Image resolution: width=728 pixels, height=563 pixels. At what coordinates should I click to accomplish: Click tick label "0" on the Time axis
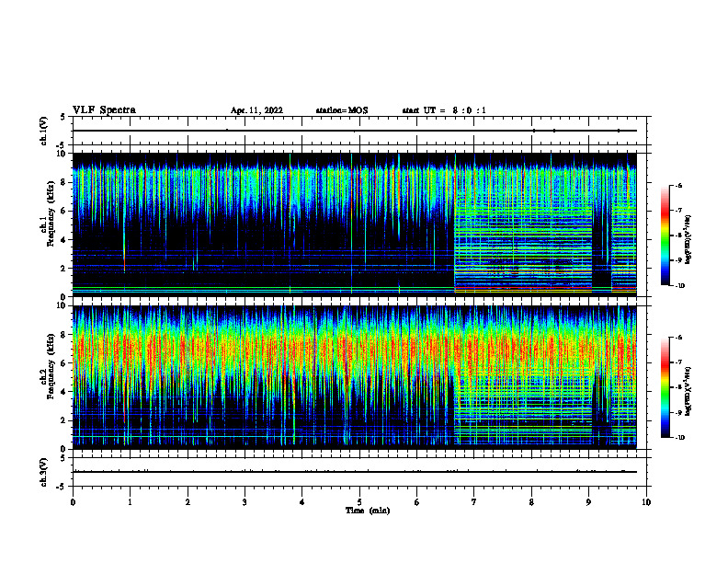coord(73,502)
